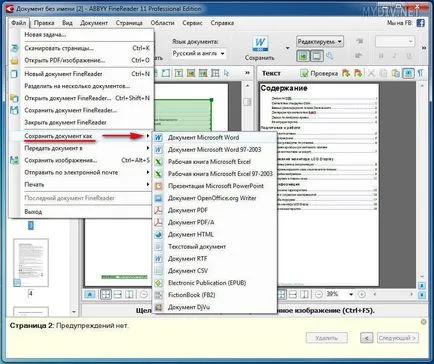Select Документ CSV format
Image resolution: width=434 pixels, height=364 pixels.
pyautogui.click(x=215, y=271)
